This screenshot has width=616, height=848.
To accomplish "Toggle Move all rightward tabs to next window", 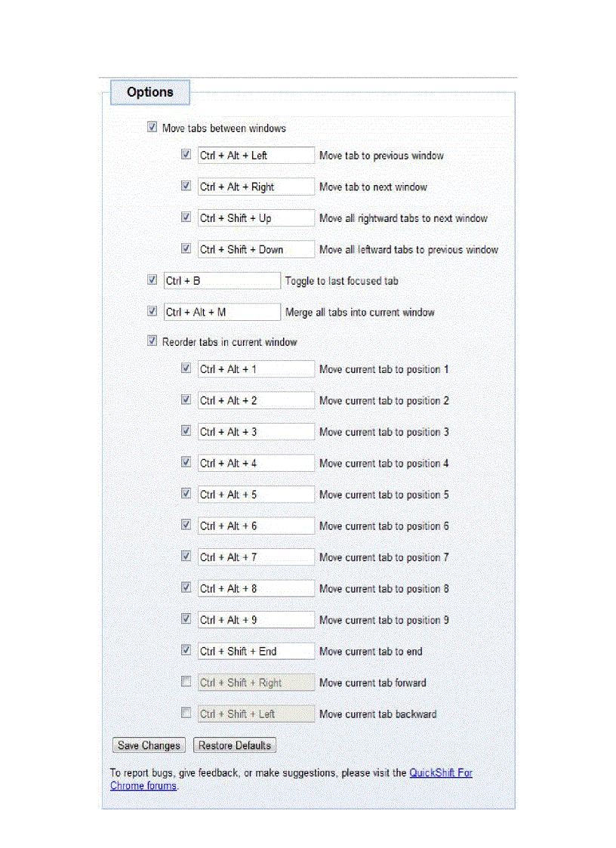I will click(186, 217).
